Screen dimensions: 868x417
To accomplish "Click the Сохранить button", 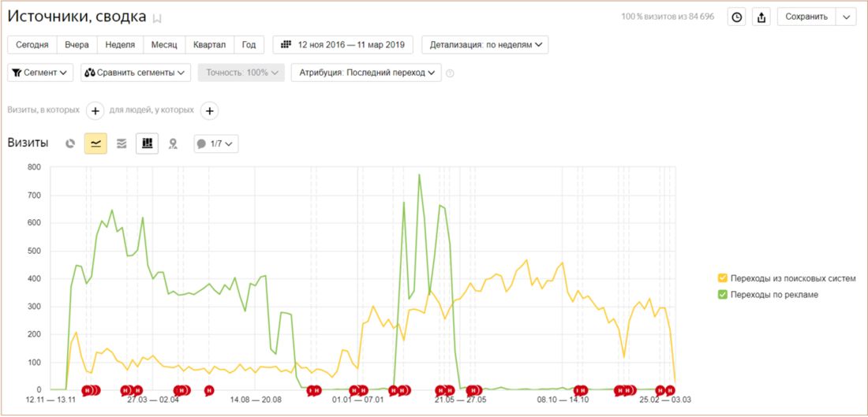I will point(806,17).
